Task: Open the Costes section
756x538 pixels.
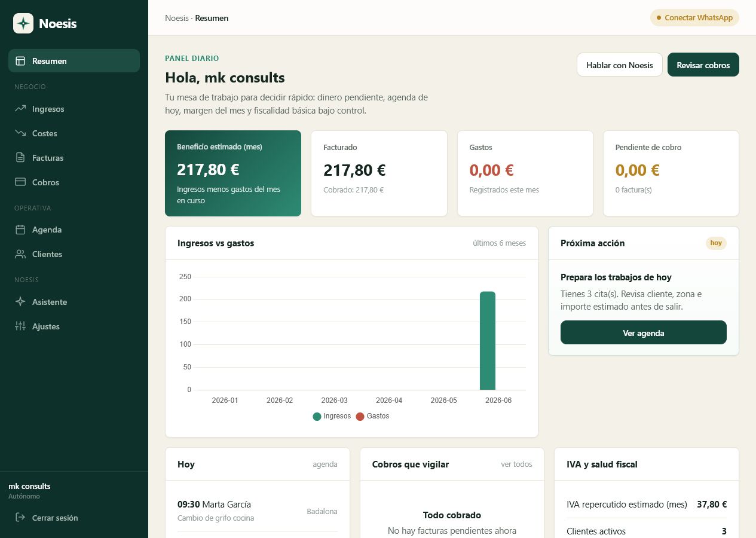Action: [x=74, y=133]
